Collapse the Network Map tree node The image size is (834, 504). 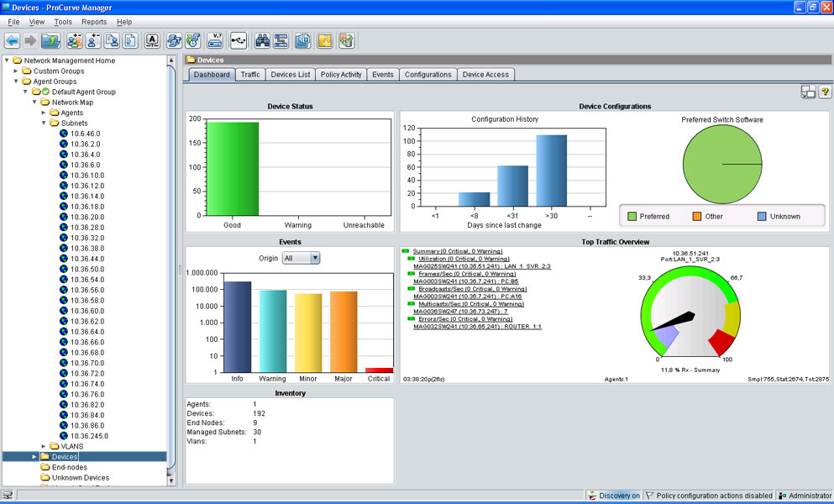tap(34, 102)
